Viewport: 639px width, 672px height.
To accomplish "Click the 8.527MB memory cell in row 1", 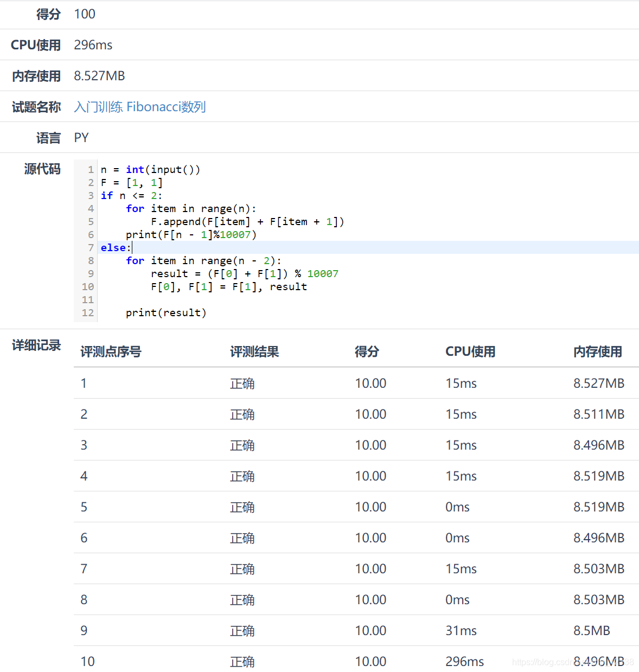I will pos(599,383).
